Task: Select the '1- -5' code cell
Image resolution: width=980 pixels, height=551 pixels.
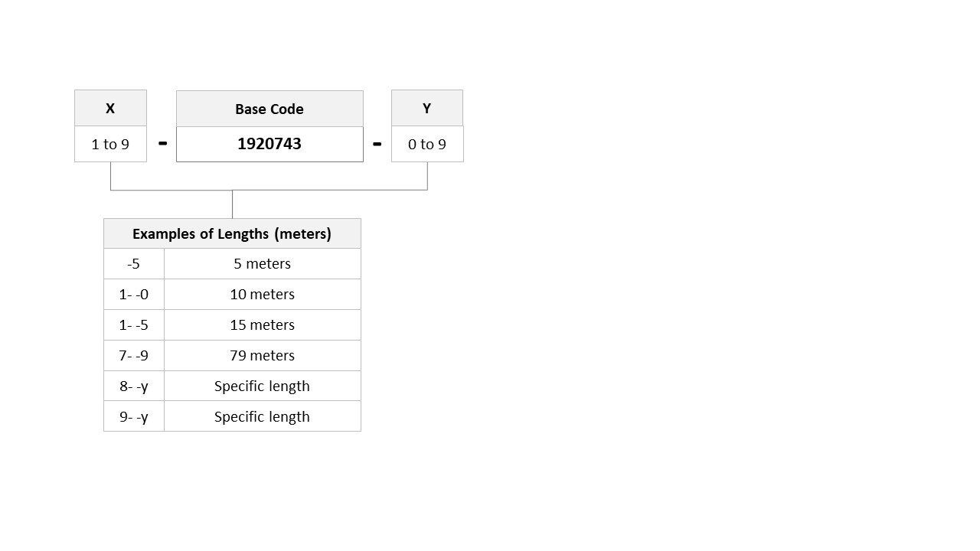Action: (134, 324)
